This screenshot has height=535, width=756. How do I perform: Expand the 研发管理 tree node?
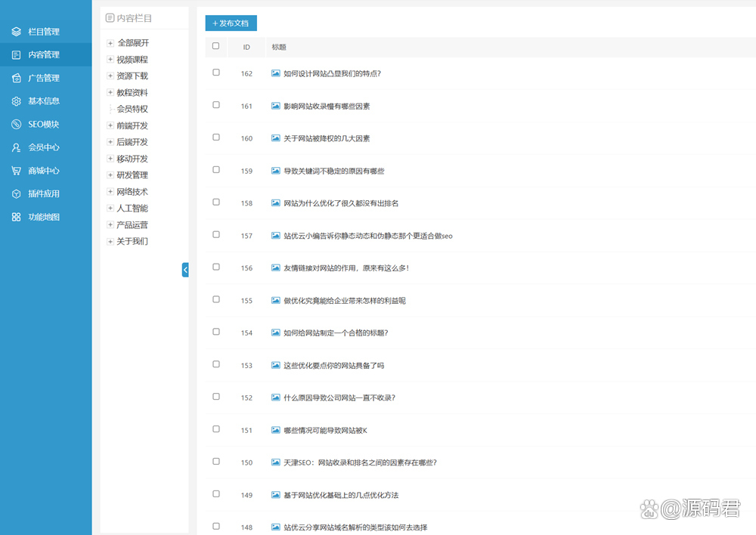(110, 175)
